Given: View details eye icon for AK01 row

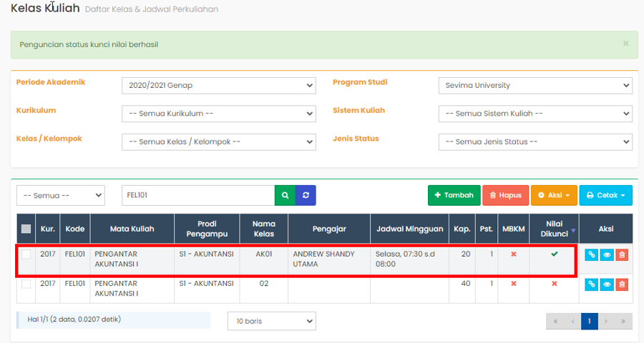Looking at the screenshot, I should pos(607,254).
